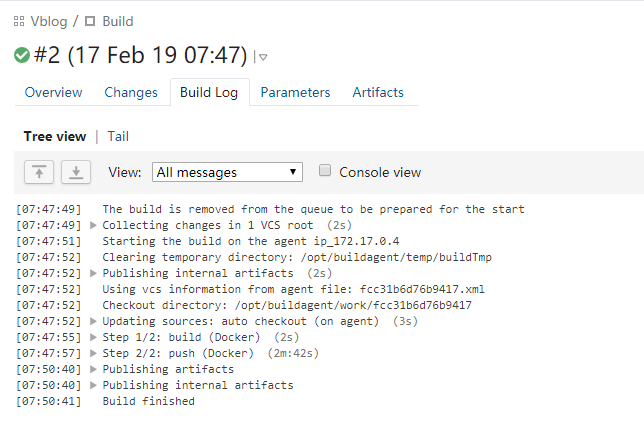Screen dimensions: 644x439
Task: Click the green build success status icon
Action: point(22,55)
